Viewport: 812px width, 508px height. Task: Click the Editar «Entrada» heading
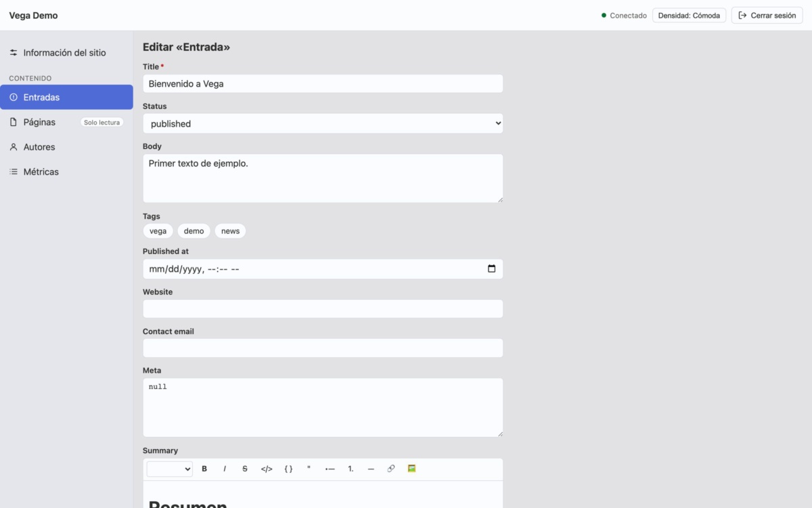186,47
